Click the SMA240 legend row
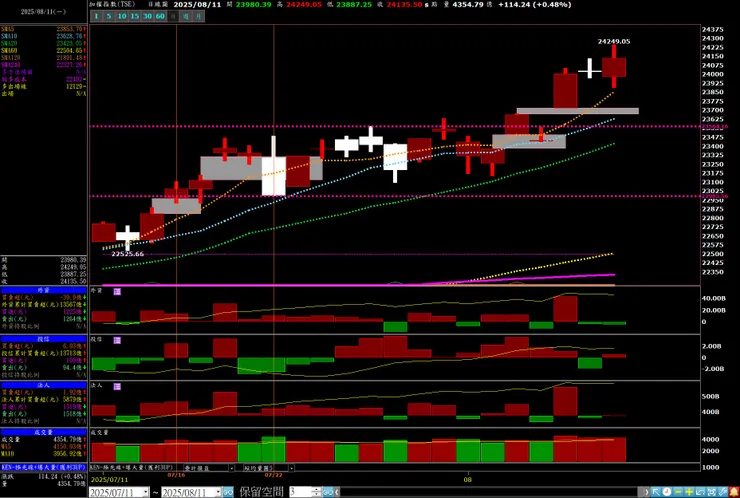 coord(43,65)
